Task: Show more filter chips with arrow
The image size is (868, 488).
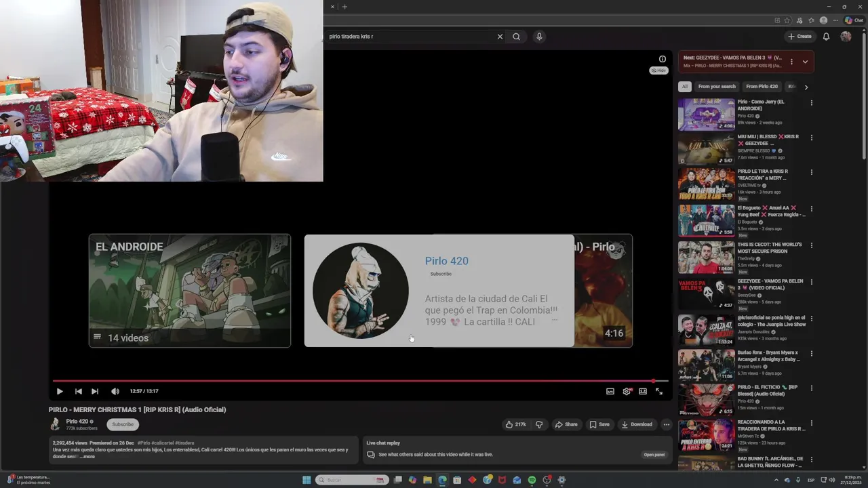Action: click(x=806, y=87)
